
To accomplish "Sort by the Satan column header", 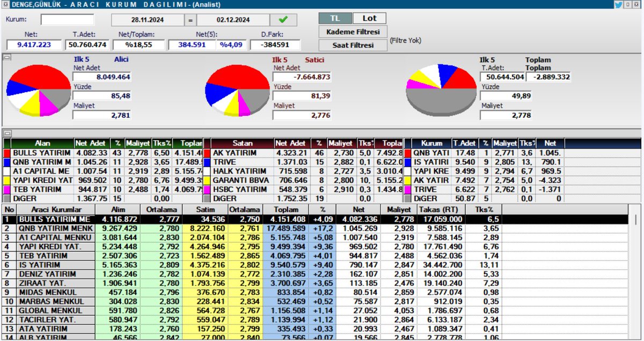I will coord(243,144).
